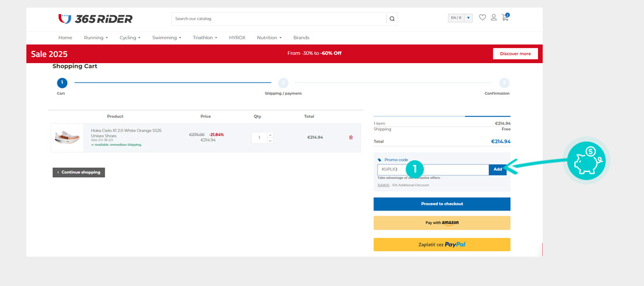Expand the Running menu
The image size is (644, 286).
(x=95, y=37)
